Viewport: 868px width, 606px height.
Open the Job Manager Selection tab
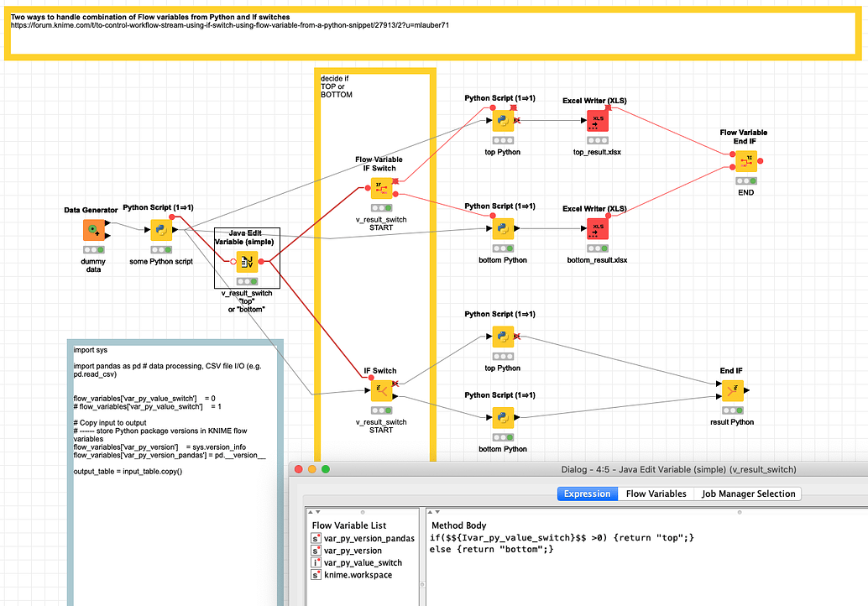pos(747,494)
